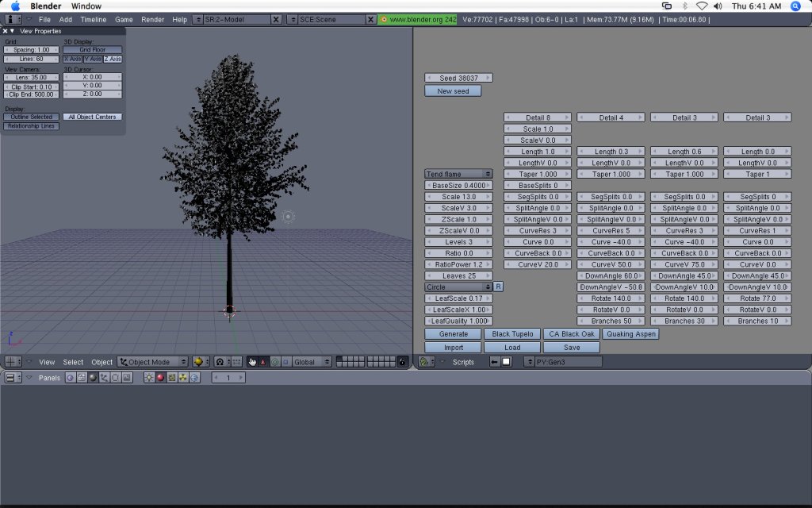This screenshot has width=812, height=508.
Task: Toggle the Grid Floor display
Action: point(92,50)
